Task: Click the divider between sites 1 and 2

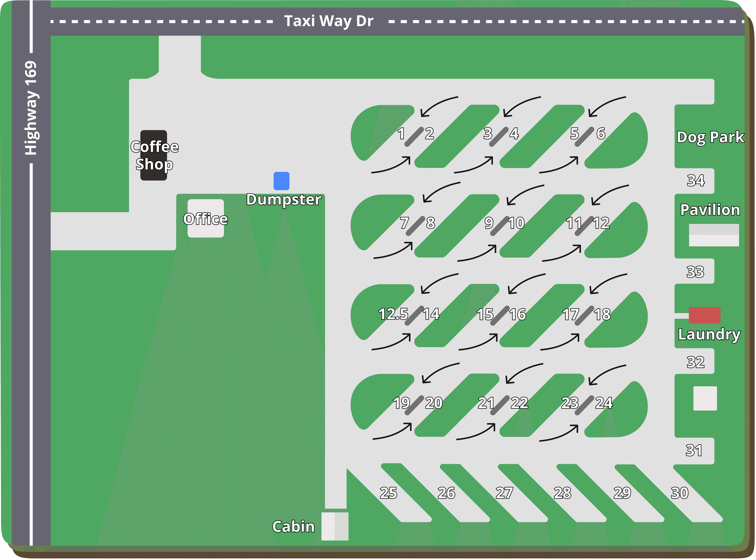Action: point(414,137)
